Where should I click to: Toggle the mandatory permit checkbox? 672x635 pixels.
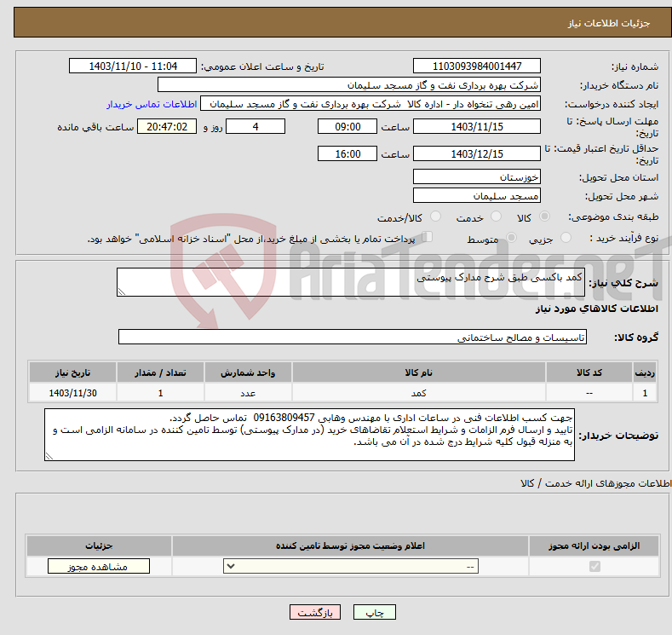point(594,567)
